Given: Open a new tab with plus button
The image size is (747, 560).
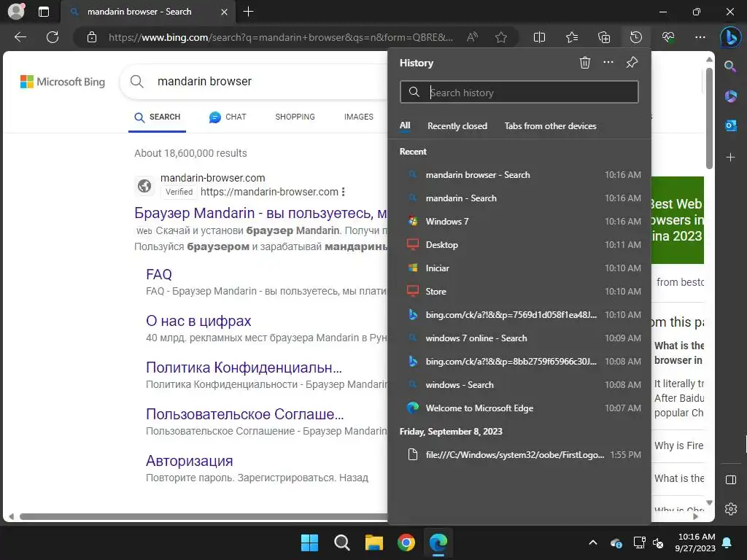Looking at the screenshot, I should 248,12.
